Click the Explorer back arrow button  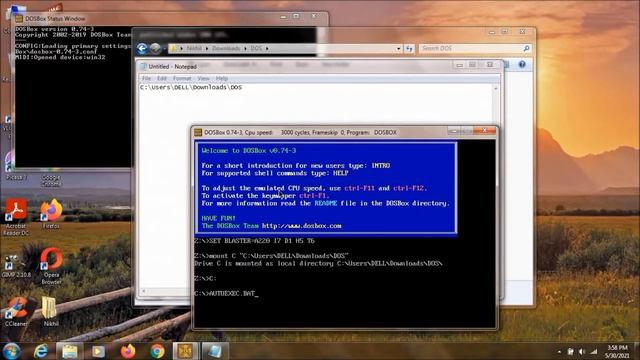[x=142, y=49]
